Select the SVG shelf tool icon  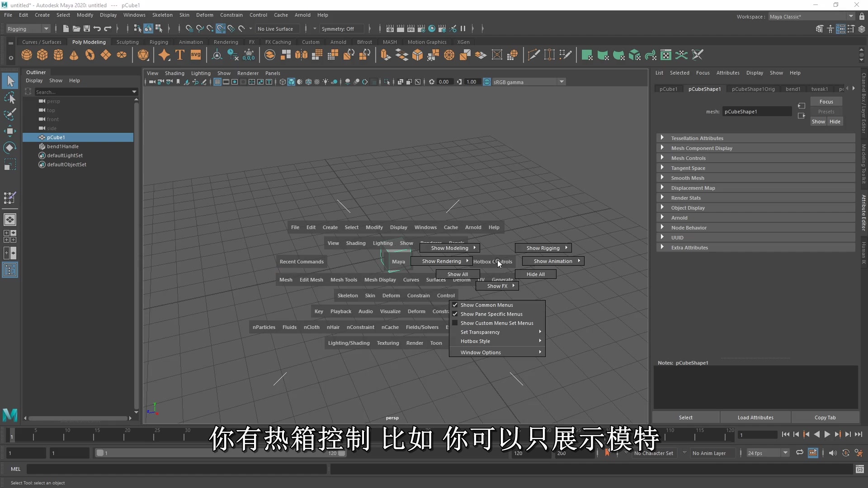tap(196, 55)
